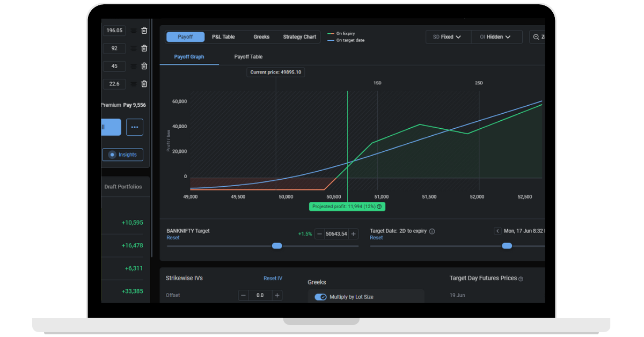Select the Strategy Chart tab
Image resolution: width=644 pixels, height=337 pixels.
[x=299, y=37]
